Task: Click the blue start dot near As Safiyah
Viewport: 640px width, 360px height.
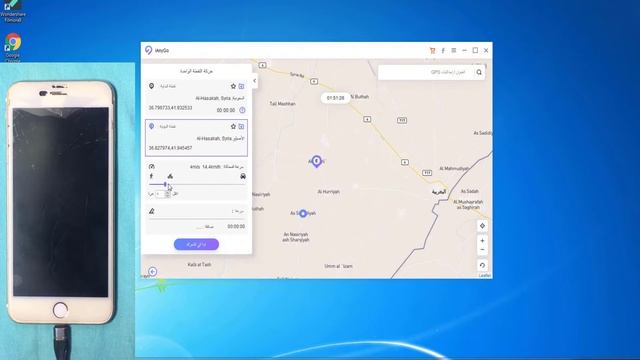Action: pos(303,213)
